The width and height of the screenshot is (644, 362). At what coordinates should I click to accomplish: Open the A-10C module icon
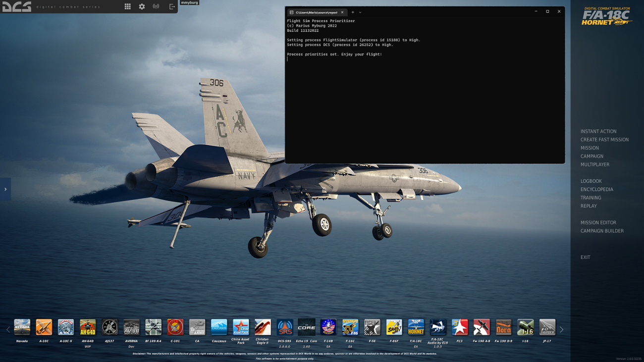point(44,327)
